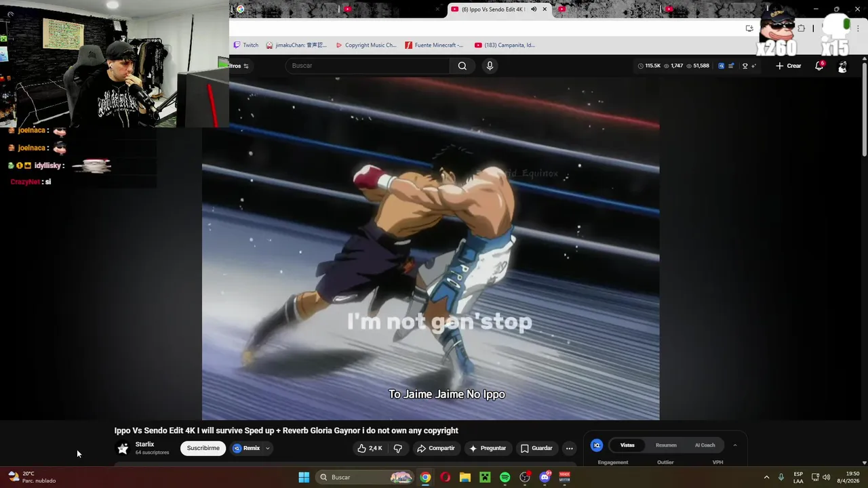Open the more actions three-dot menu
Image resolution: width=868 pixels, height=488 pixels.
point(570,448)
